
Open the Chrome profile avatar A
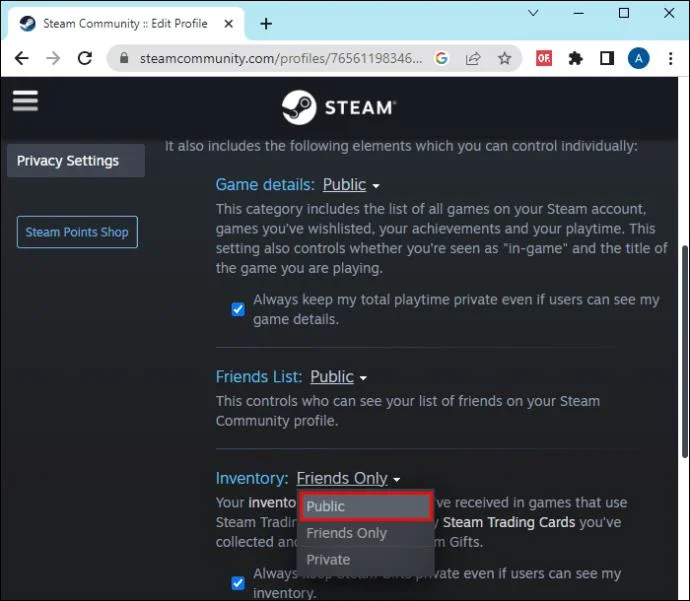click(x=639, y=58)
